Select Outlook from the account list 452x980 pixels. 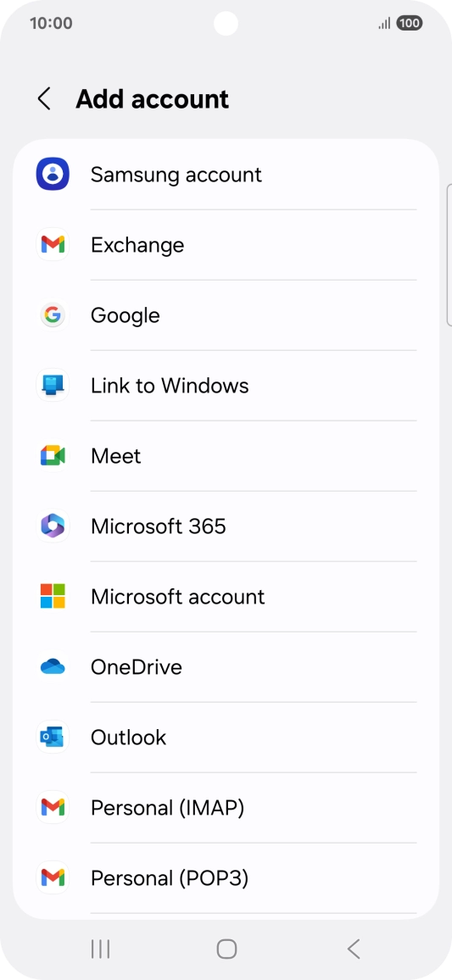point(226,737)
